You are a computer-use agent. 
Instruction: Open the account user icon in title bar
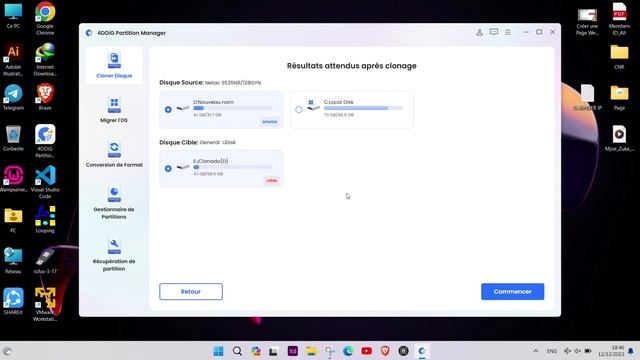480,32
